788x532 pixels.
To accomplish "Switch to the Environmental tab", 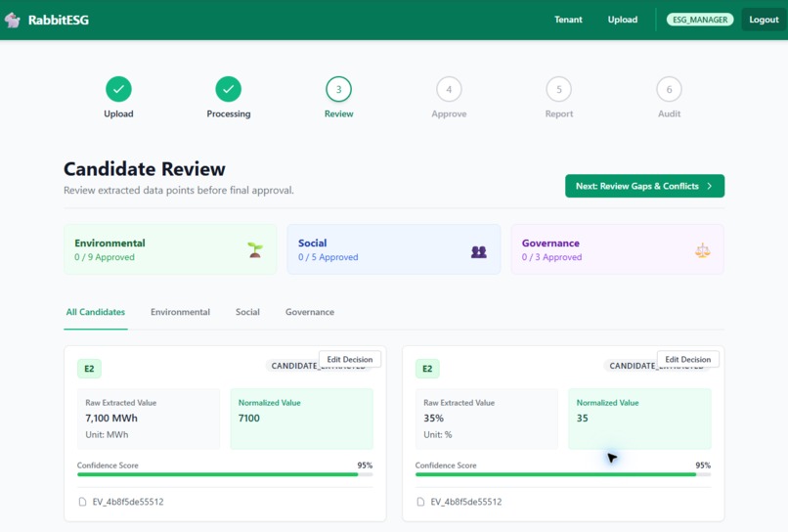I will 181,312.
